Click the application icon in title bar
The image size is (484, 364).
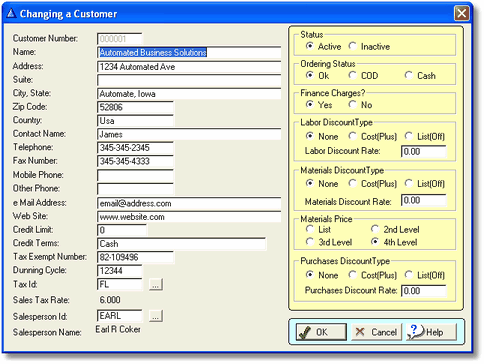pos(12,13)
